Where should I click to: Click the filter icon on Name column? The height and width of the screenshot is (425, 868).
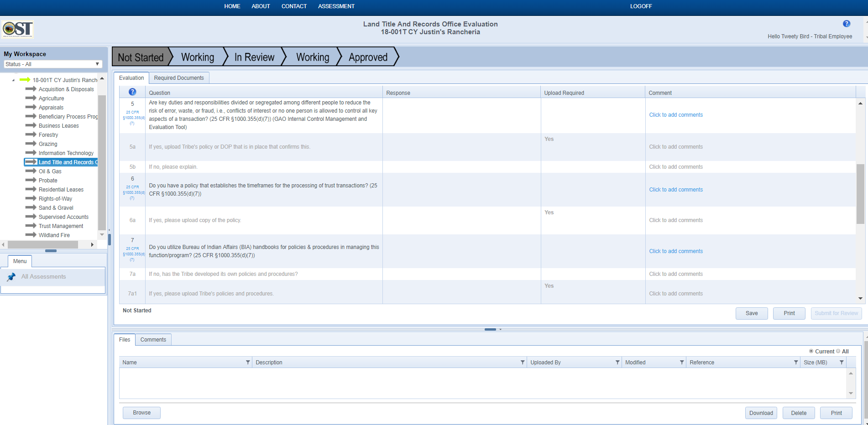pyautogui.click(x=248, y=363)
